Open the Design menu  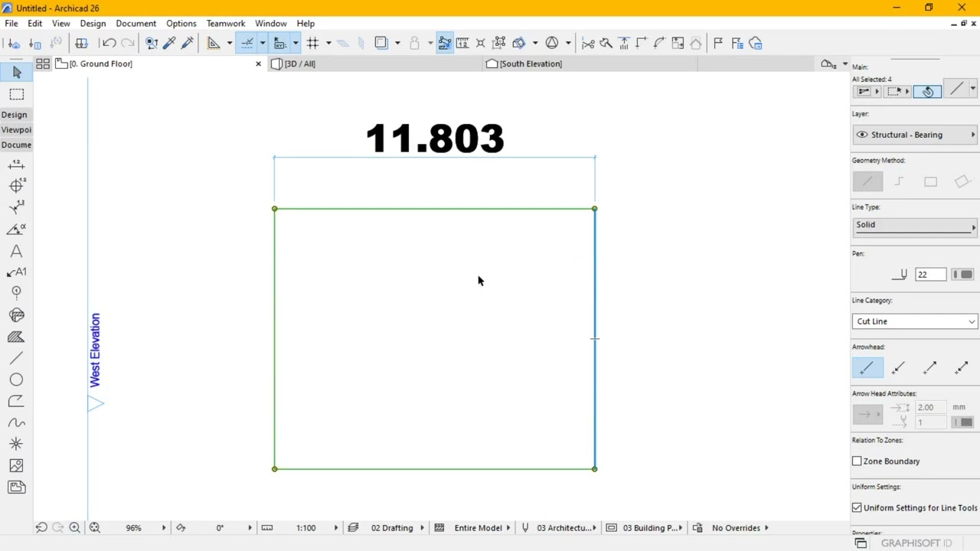93,23
